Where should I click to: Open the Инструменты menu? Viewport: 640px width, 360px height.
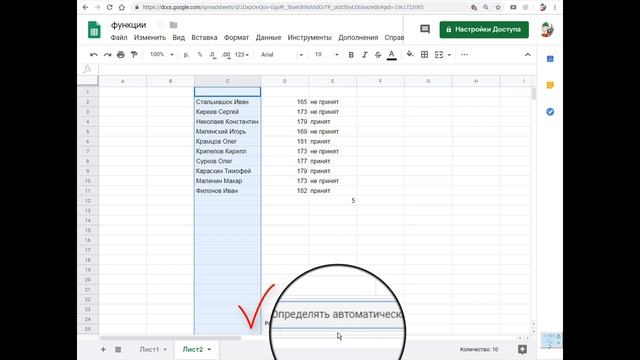click(309, 38)
